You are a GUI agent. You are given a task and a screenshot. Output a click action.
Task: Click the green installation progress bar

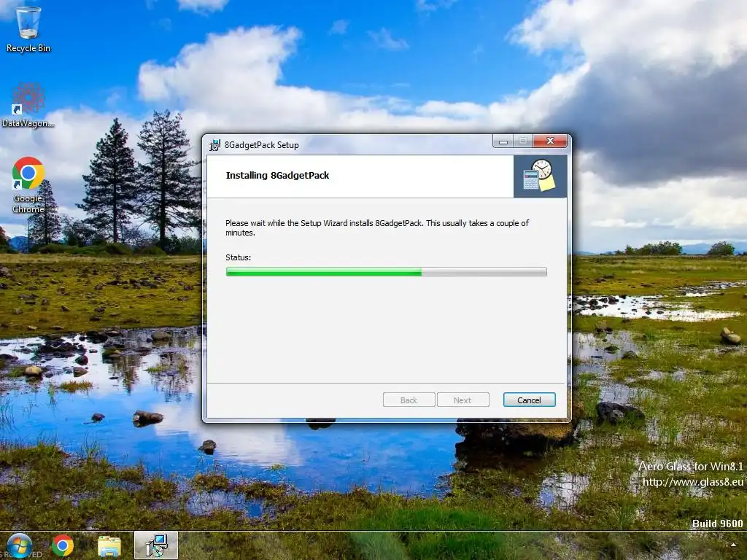pos(387,271)
